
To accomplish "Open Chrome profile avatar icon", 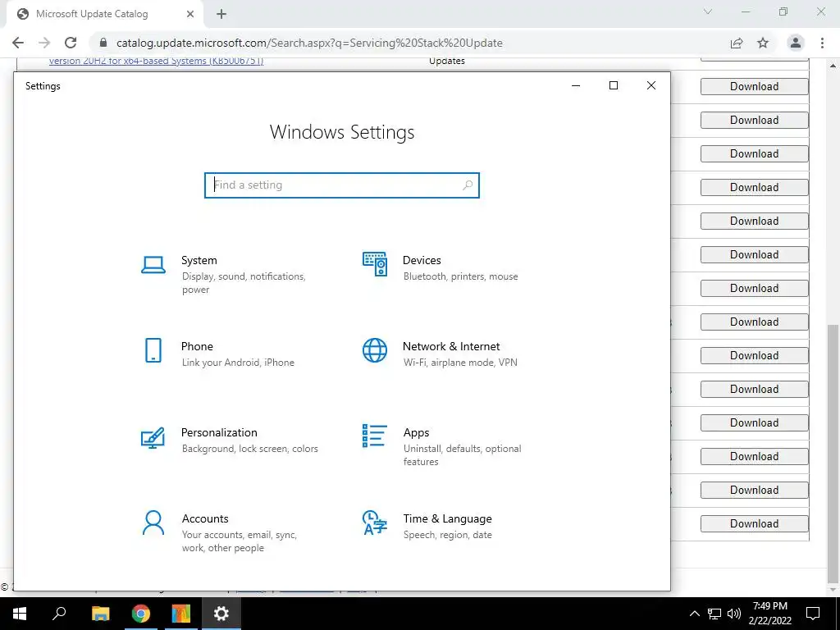I will pyautogui.click(x=796, y=43).
